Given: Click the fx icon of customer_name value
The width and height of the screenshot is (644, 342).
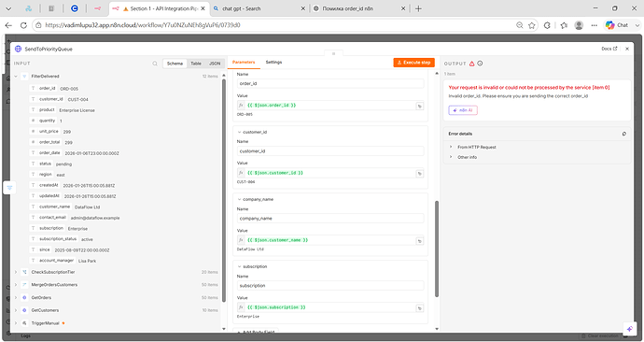Looking at the screenshot, I should [x=242, y=240].
